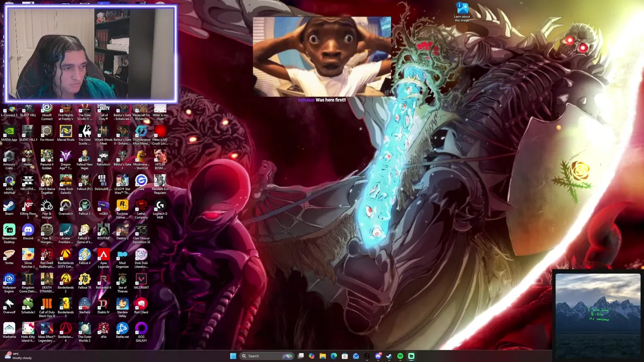Select the Logitech G HUB icon

[160, 210]
